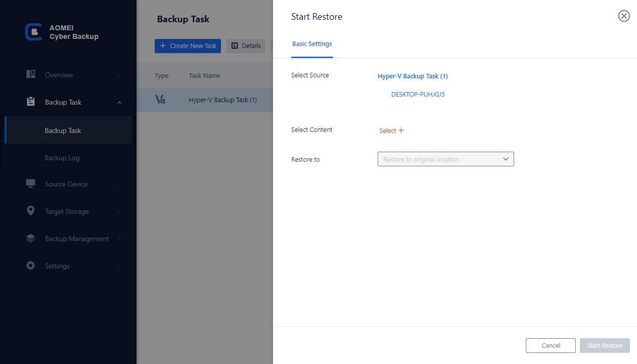Expand the Overview sidebar section
637x364 pixels.
coord(120,75)
